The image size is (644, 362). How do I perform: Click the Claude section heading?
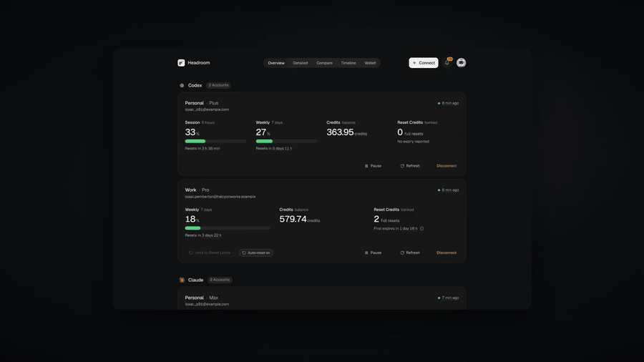coord(195,280)
